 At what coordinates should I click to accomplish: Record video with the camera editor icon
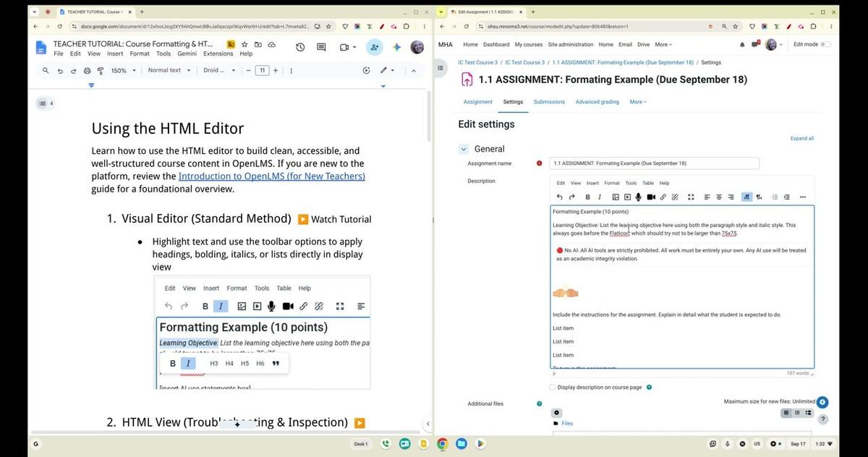tap(651, 197)
